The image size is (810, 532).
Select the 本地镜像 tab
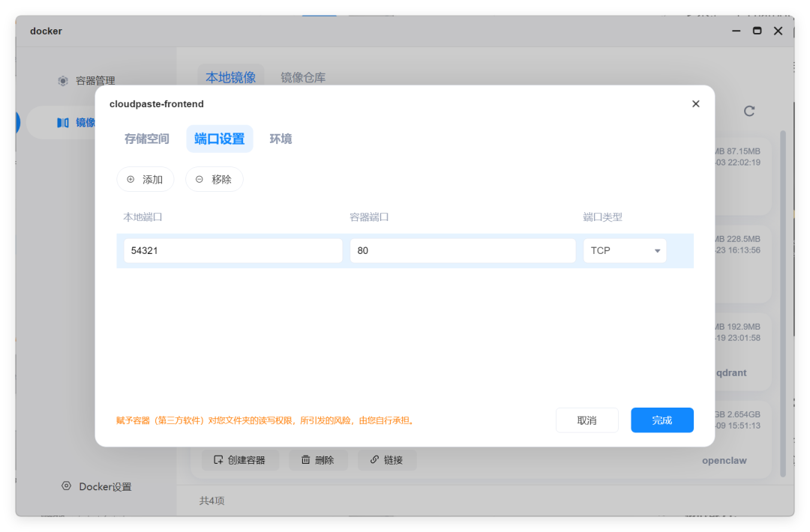pos(230,77)
